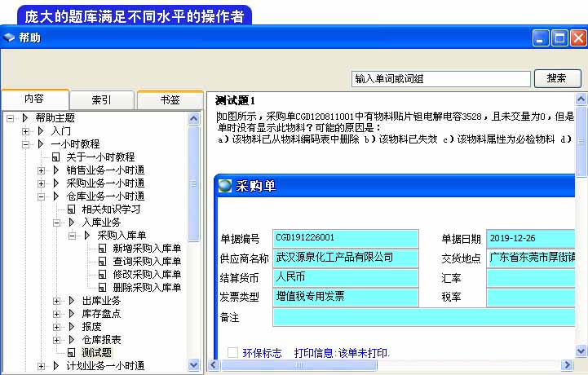Select the 查询采购入库单 page icon
588x375 pixels.
click(x=103, y=262)
